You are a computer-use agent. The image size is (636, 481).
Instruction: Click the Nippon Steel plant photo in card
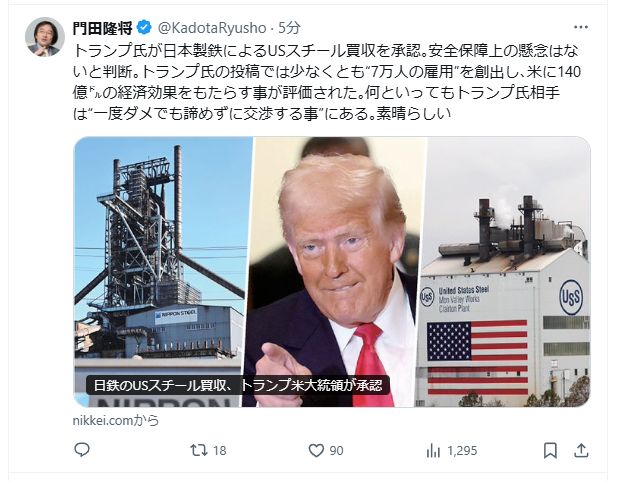163,272
